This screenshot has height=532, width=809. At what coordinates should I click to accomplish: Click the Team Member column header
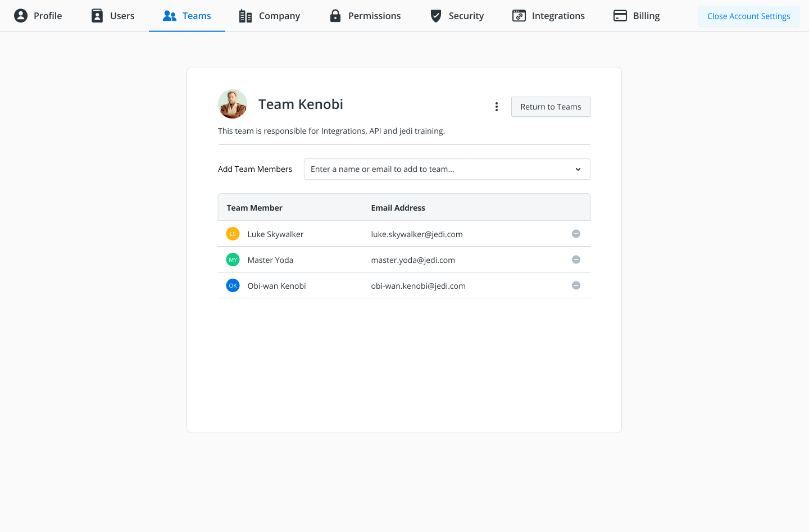pos(254,208)
